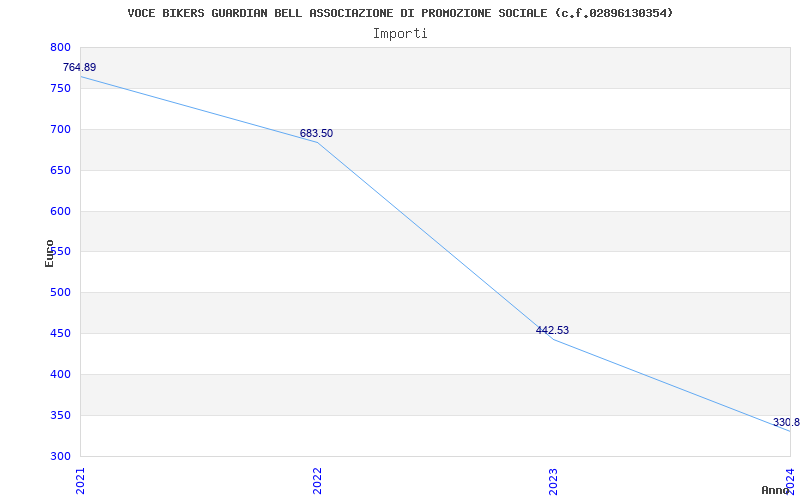Click the x-axis year 2023
Image resolution: width=800 pixels, height=500 pixels.
click(x=554, y=481)
